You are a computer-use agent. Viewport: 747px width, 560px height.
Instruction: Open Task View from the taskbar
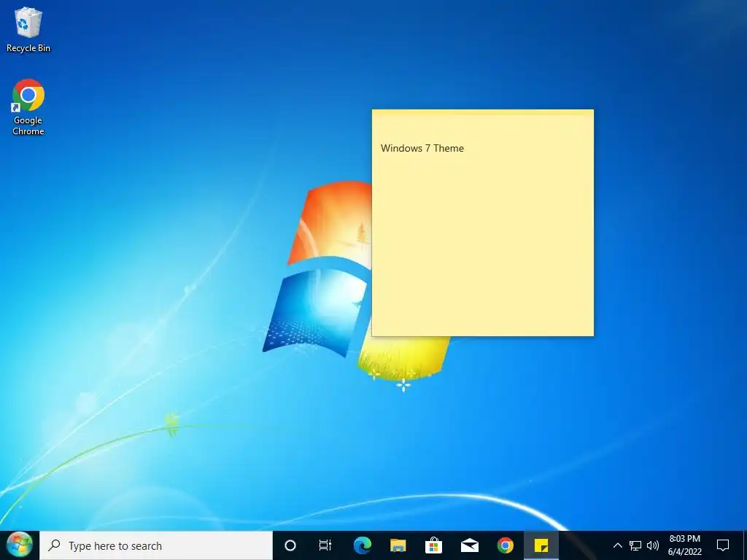(x=325, y=545)
